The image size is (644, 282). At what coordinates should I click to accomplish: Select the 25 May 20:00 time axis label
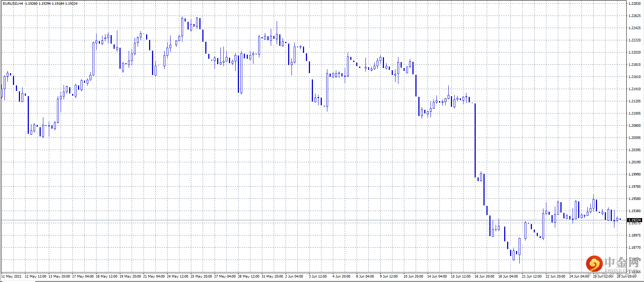pos(201,276)
